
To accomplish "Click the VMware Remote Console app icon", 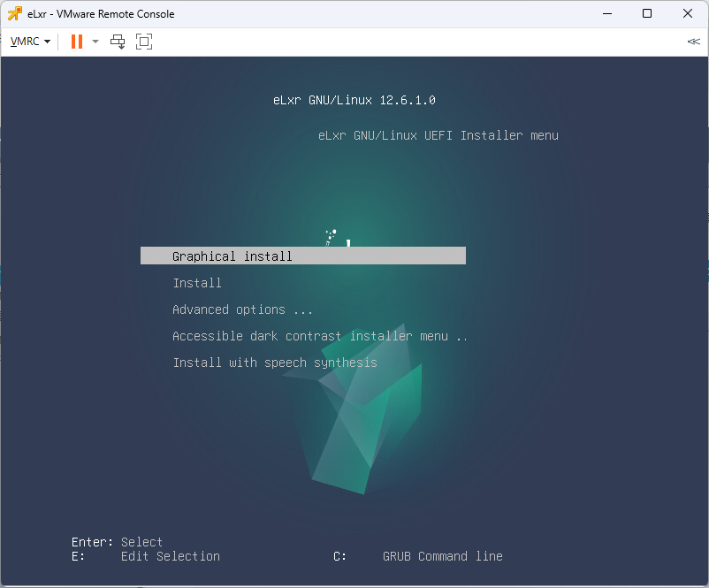I will 14,13.
